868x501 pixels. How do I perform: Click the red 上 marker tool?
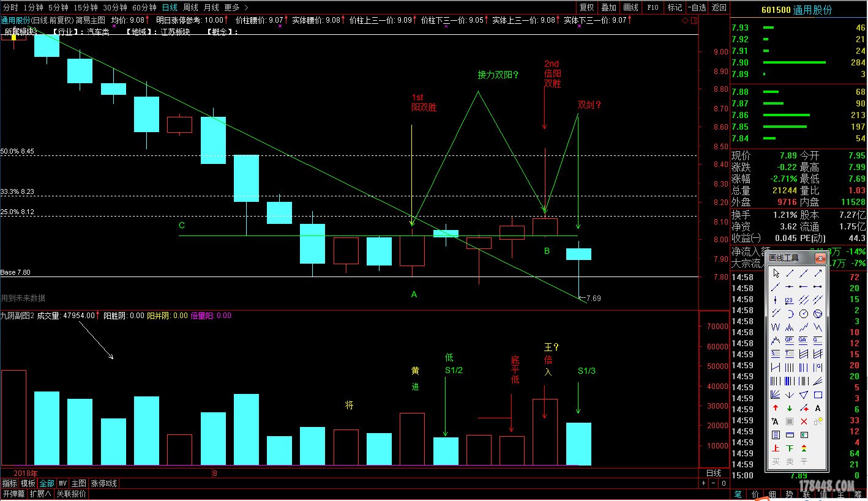[776, 448]
